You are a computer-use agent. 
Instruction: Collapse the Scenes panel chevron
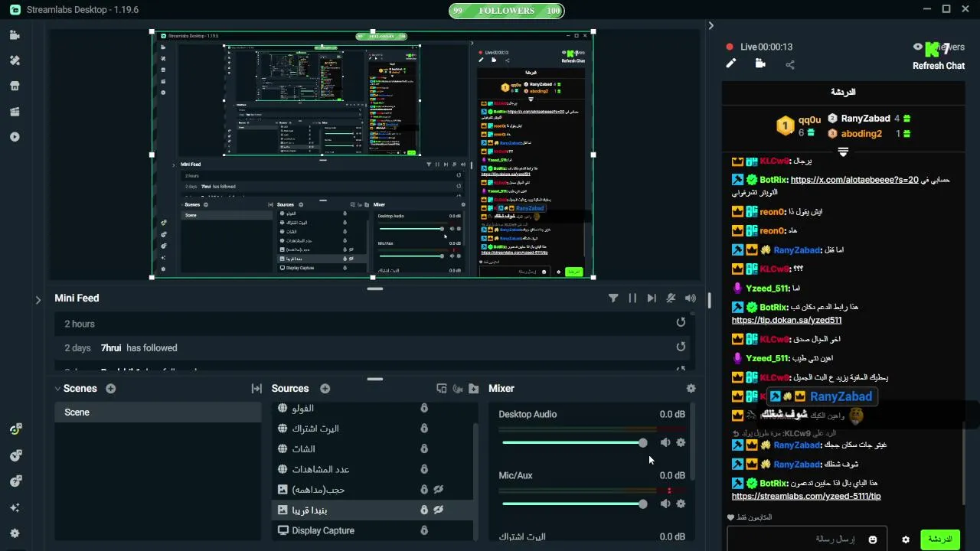[x=57, y=389]
